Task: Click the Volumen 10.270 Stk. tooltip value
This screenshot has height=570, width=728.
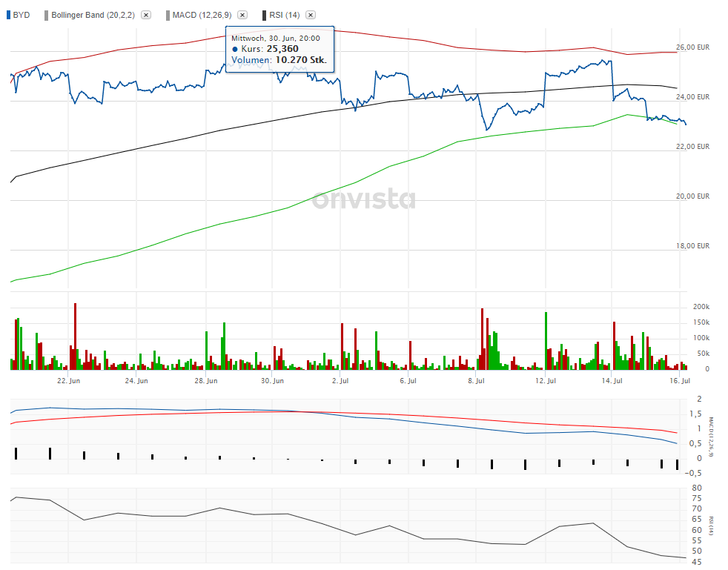Action: 301,60
